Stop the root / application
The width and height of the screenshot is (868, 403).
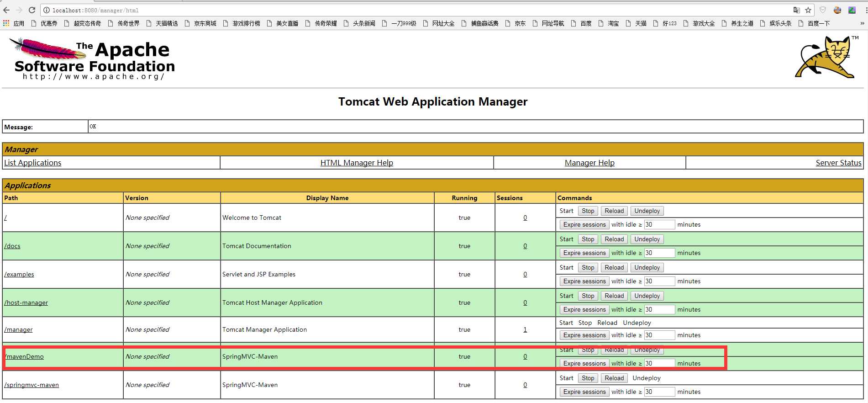(x=588, y=211)
